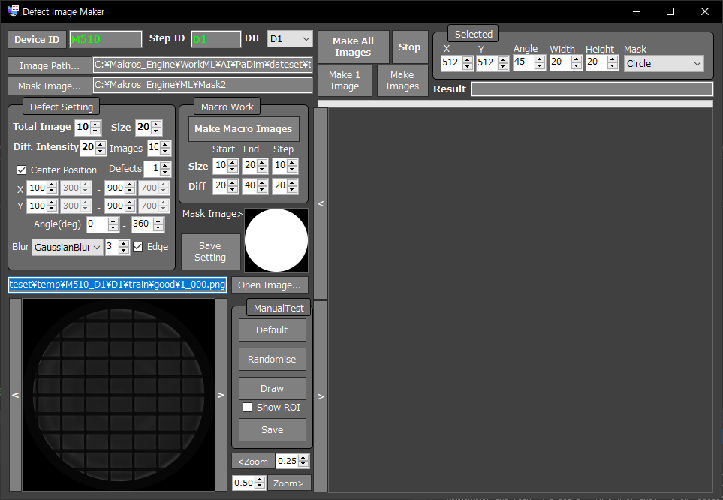723x500 pixels.
Task: Open the Blur type dropdown GaussianBlur
Action: pyautogui.click(x=67, y=247)
